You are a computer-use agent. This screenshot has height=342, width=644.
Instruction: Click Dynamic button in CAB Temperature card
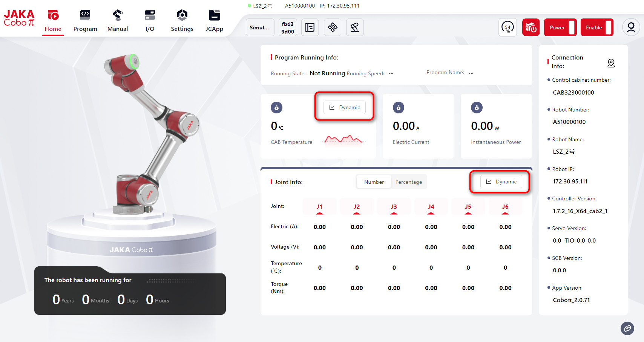pyautogui.click(x=345, y=107)
